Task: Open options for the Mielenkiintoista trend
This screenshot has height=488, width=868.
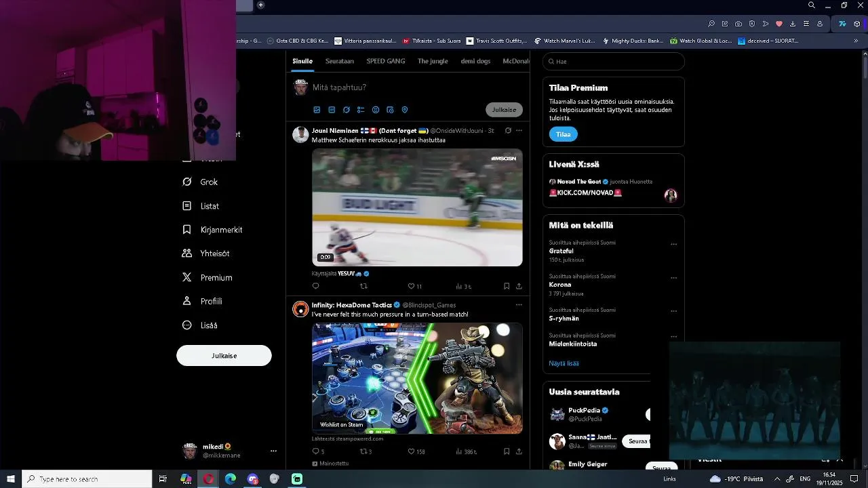Action: pos(673,336)
